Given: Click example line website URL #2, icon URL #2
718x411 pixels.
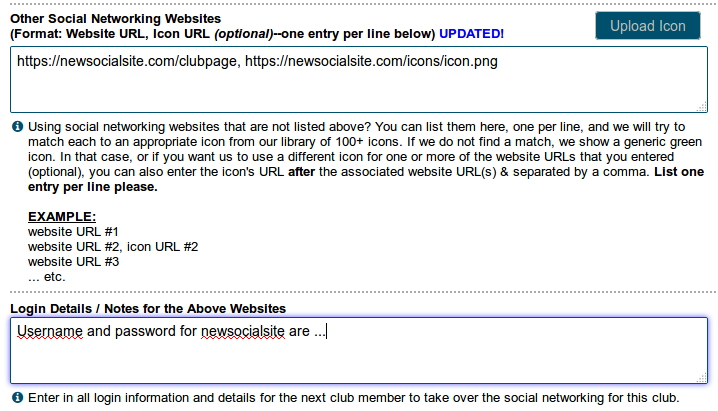Looking at the screenshot, I should click(x=113, y=247).
